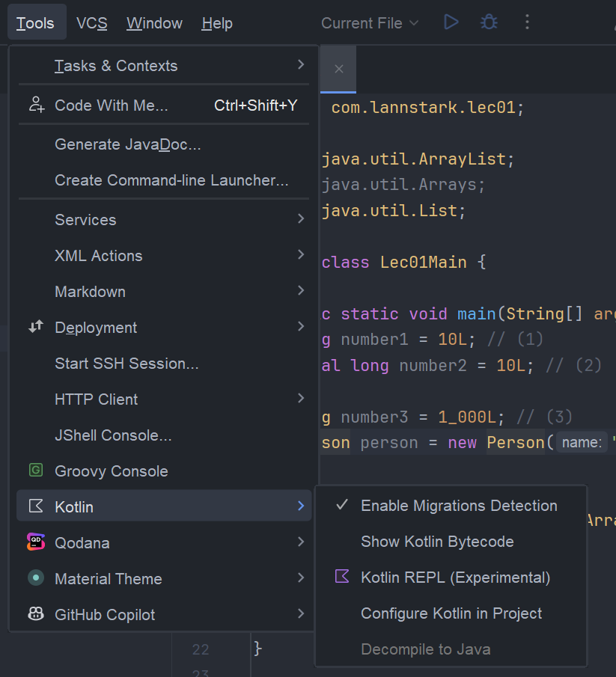This screenshot has width=616, height=677.
Task: Choose Start SSH Session...
Action: pos(164,364)
